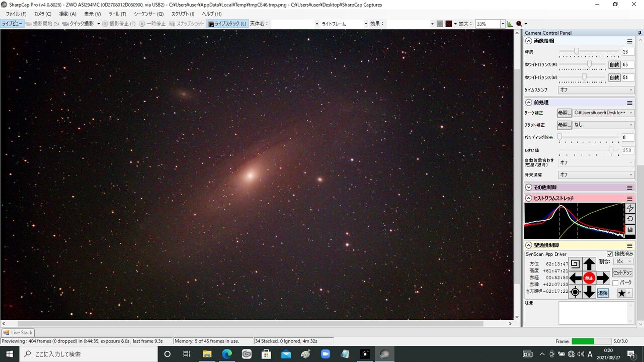Toggle ライブスタック live stack button

point(227,24)
